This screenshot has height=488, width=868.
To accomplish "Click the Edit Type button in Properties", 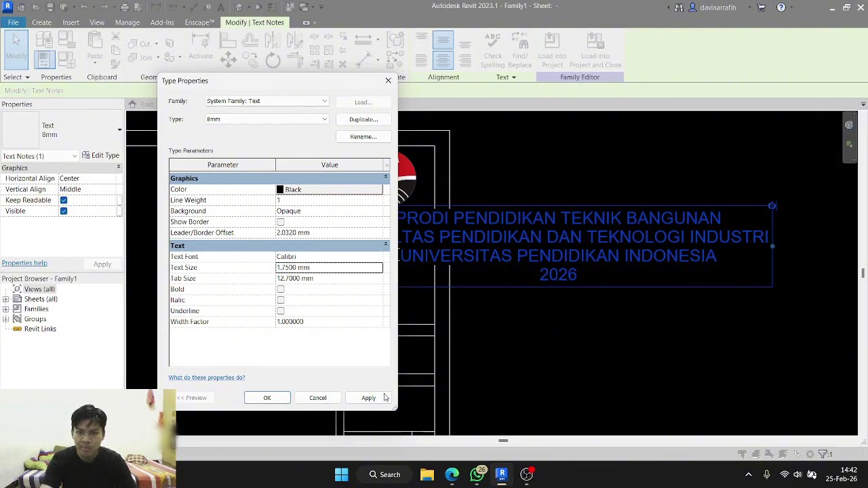I will point(101,155).
